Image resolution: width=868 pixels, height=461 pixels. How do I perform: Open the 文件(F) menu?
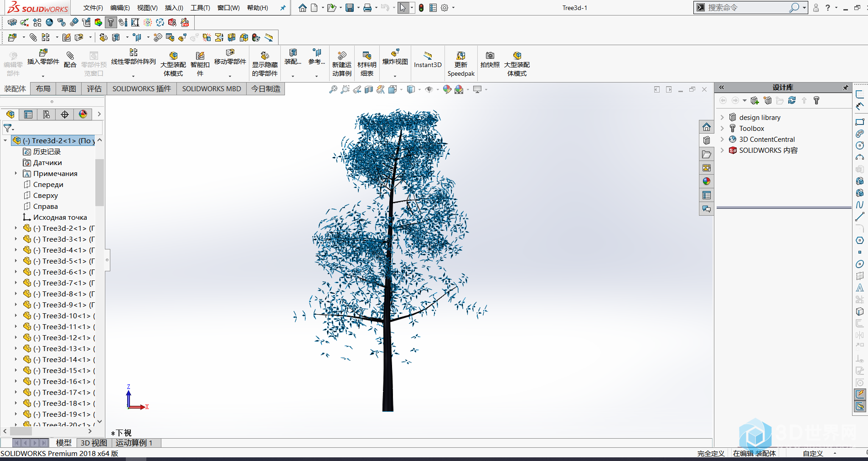point(93,8)
